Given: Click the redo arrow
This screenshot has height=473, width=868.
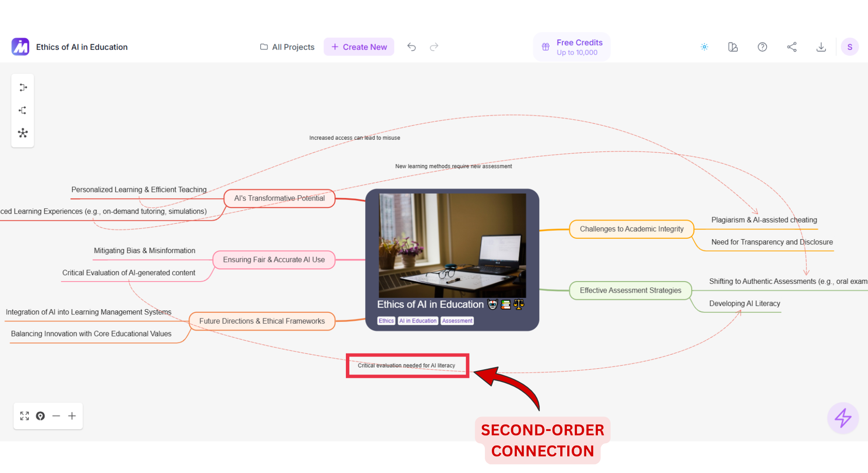Looking at the screenshot, I should pos(434,47).
